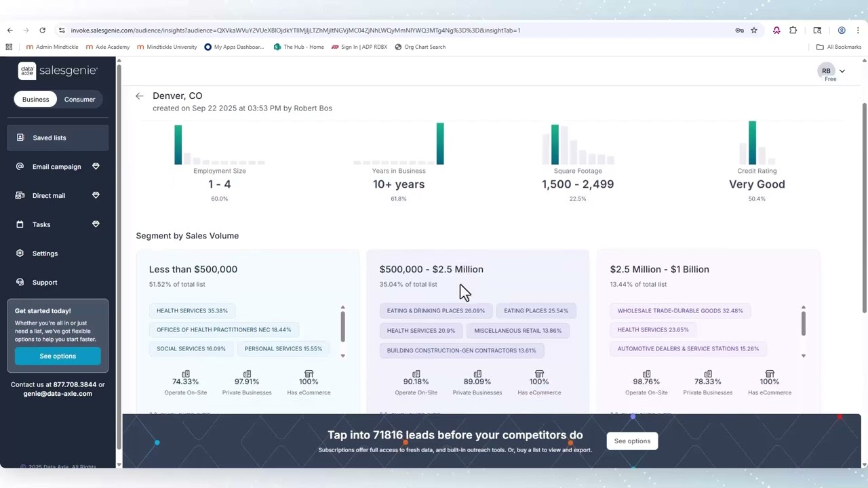The image size is (868, 488).
Task: Click EATING & DRINKING PLACES 26.09% tag
Action: (x=436, y=310)
